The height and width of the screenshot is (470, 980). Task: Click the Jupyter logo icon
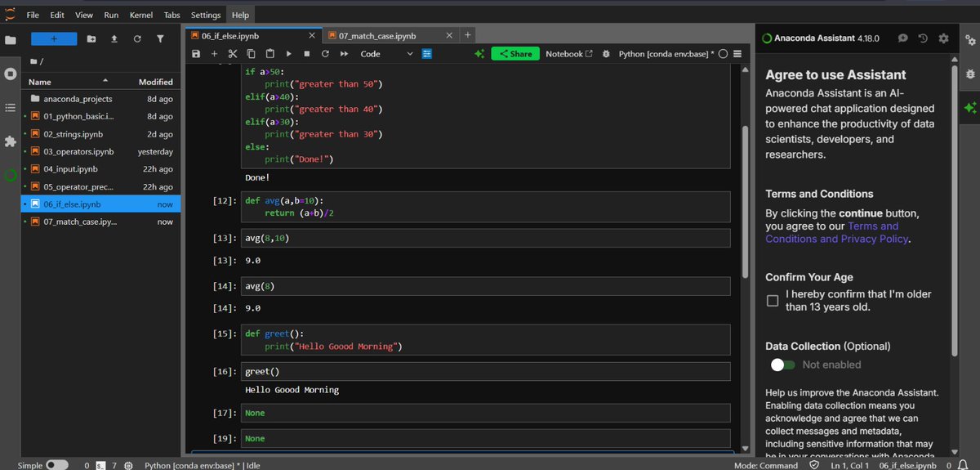tap(11, 14)
